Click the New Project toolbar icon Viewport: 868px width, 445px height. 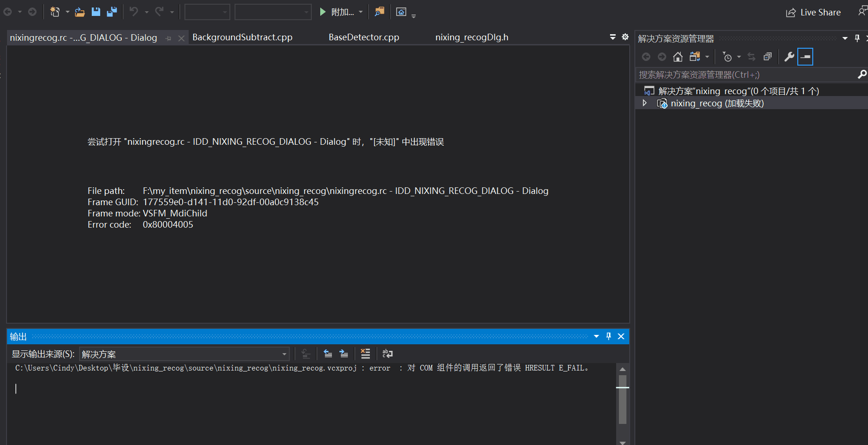tap(55, 12)
